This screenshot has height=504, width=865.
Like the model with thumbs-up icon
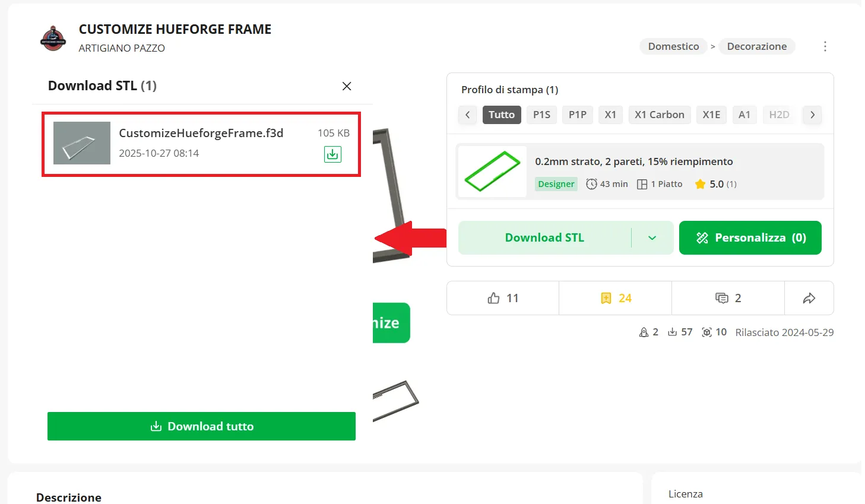(502, 298)
